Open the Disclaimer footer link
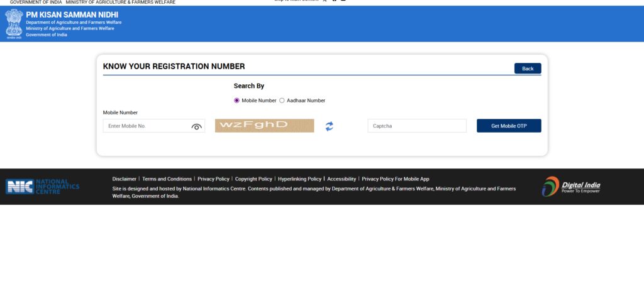The width and height of the screenshot is (644, 301). pos(125,179)
